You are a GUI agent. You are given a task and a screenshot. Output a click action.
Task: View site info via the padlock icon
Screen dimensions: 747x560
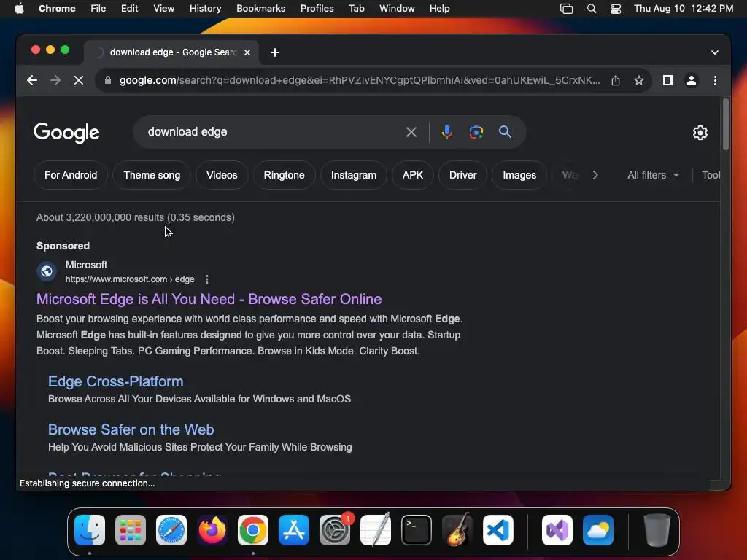pyautogui.click(x=108, y=80)
